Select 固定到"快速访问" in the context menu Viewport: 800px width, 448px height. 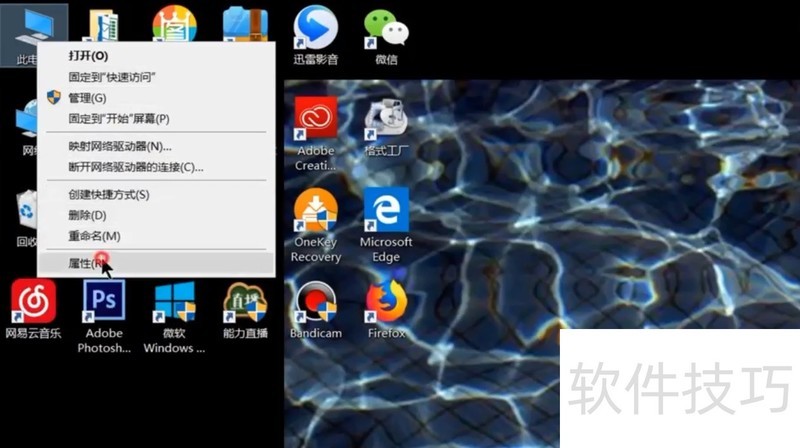(x=112, y=77)
